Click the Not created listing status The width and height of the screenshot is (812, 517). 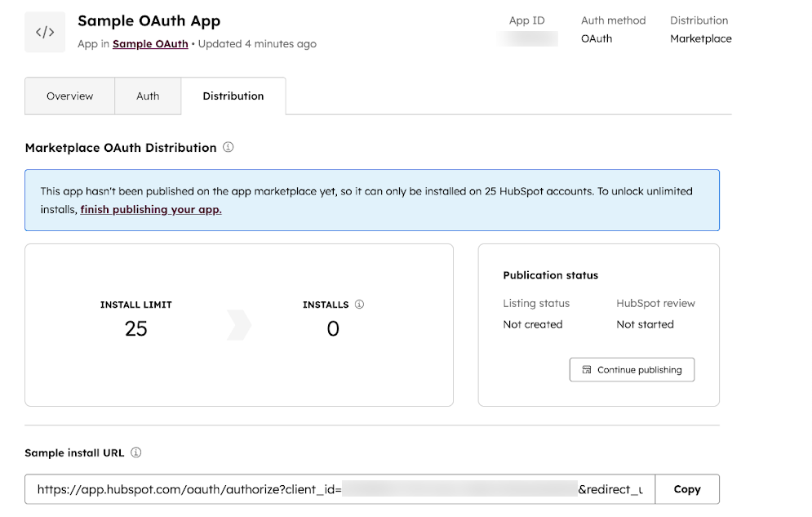click(x=532, y=324)
